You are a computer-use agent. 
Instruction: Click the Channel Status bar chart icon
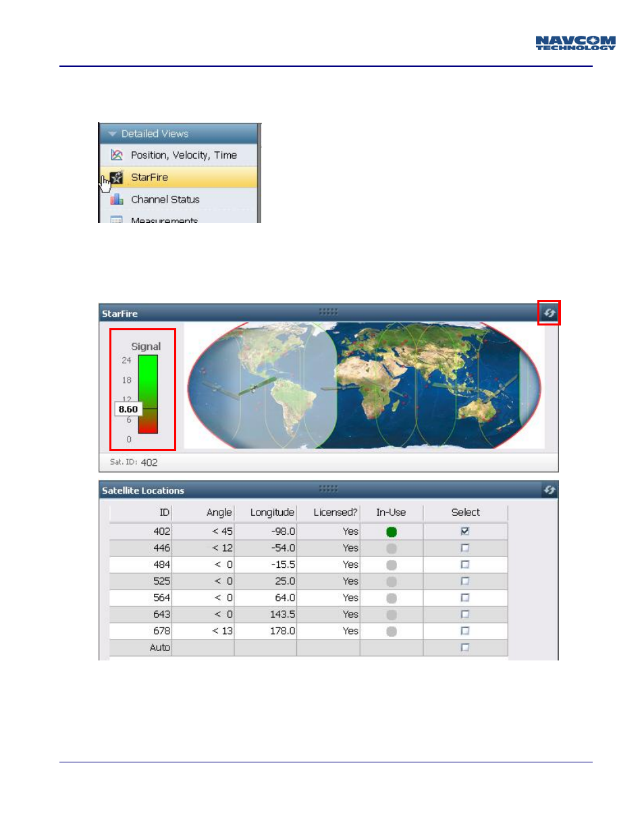(117, 200)
